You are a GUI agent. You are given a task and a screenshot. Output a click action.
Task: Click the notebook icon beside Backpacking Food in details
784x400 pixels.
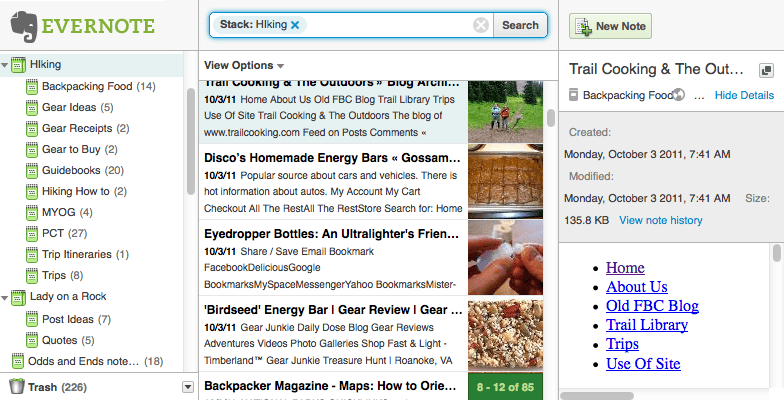[x=574, y=95]
